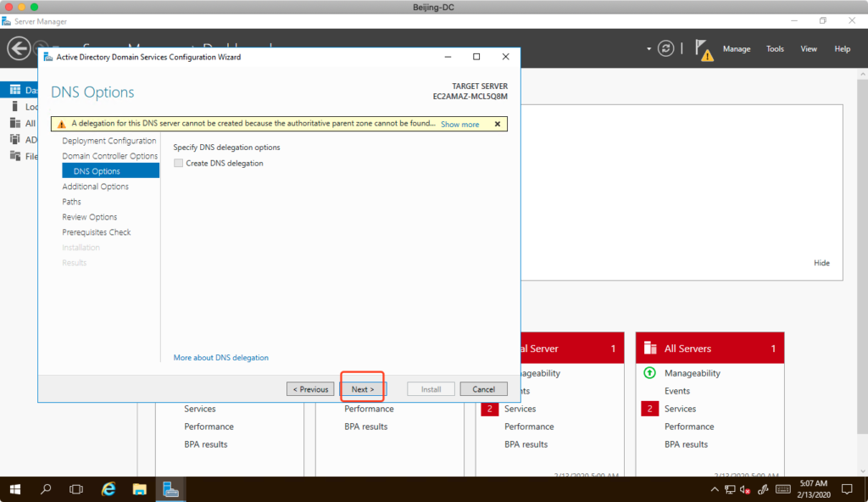
Task: Click the Task View taskbar icon
Action: tap(76, 489)
